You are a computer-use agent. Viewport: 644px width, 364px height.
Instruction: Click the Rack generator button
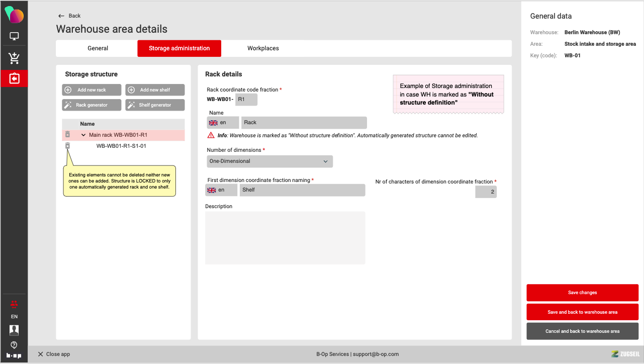click(x=91, y=105)
